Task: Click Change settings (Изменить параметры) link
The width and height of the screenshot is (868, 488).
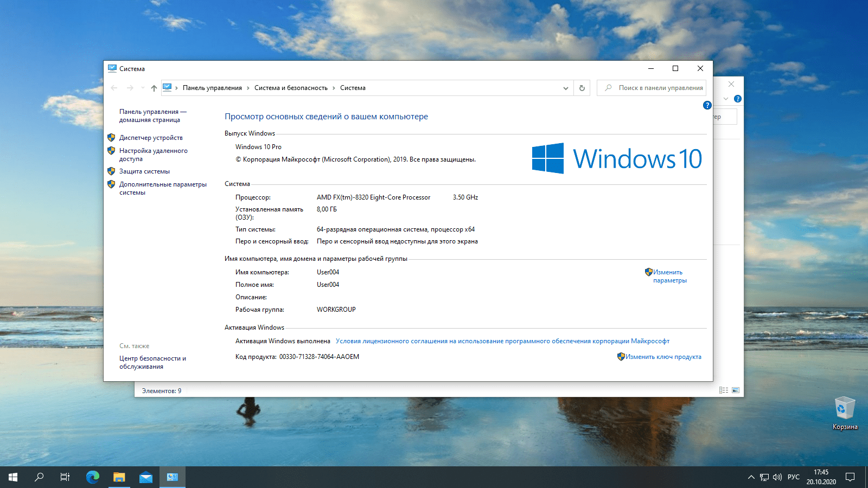Action: [669, 276]
